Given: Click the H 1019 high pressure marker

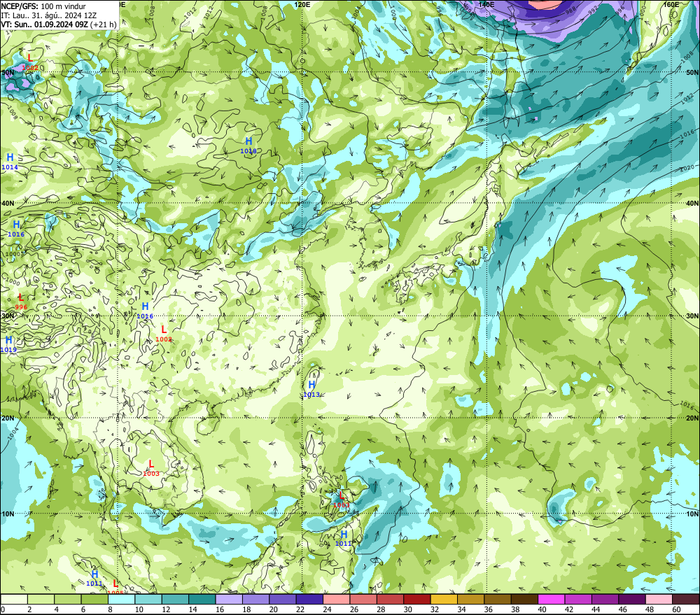Looking at the screenshot, I should 8,344.
